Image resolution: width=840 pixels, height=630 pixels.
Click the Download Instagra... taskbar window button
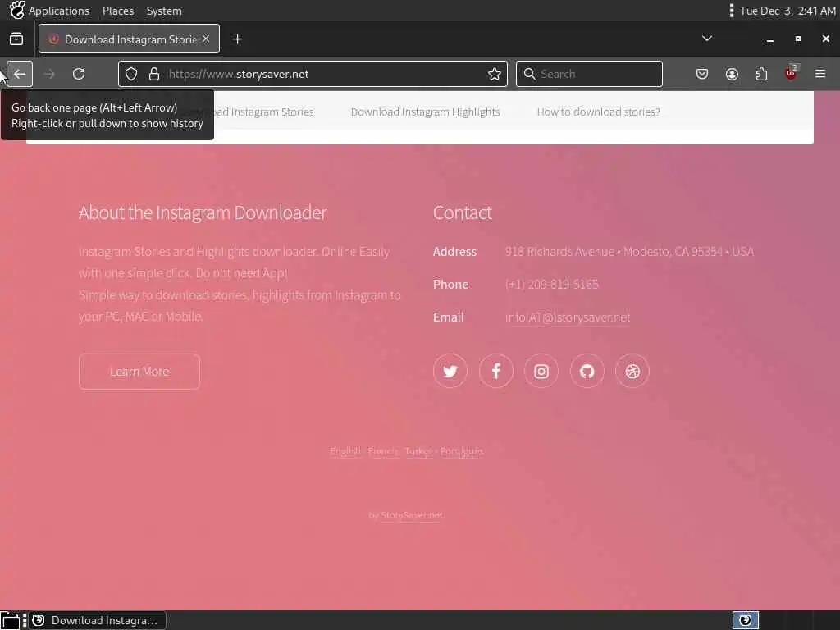(98, 620)
